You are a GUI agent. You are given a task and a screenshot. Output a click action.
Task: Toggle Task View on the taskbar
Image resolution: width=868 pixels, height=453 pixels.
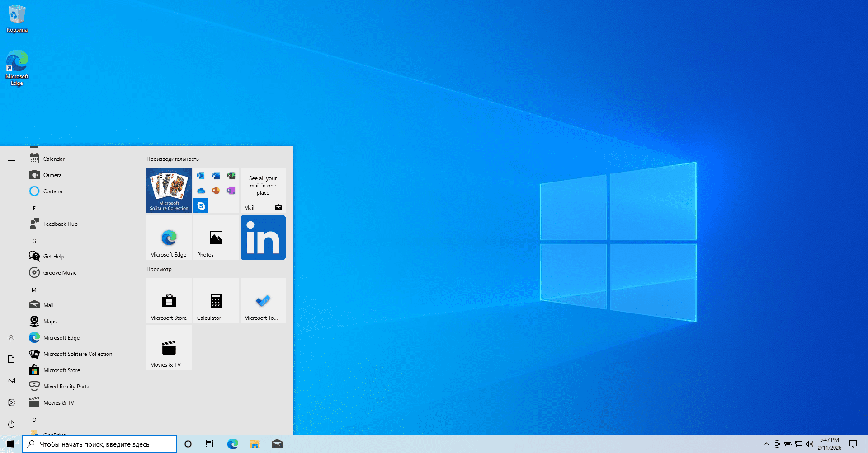pyautogui.click(x=210, y=444)
